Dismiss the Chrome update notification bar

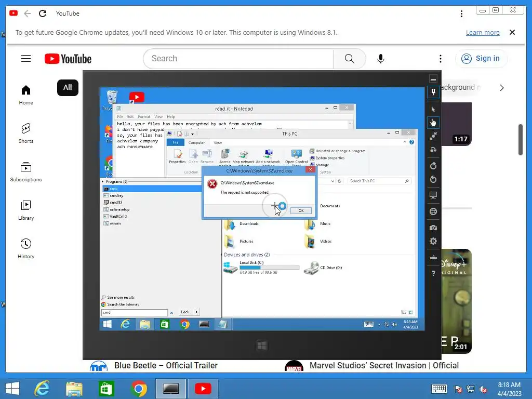click(x=512, y=32)
